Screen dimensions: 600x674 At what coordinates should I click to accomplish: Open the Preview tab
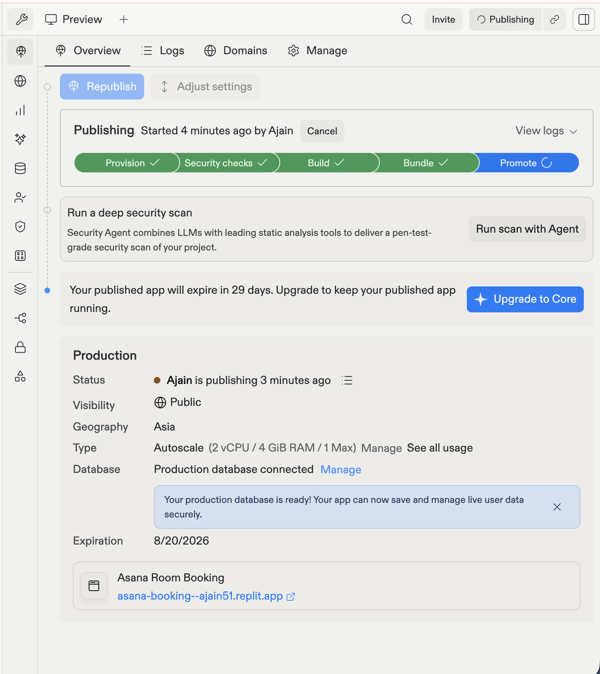click(73, 19)
